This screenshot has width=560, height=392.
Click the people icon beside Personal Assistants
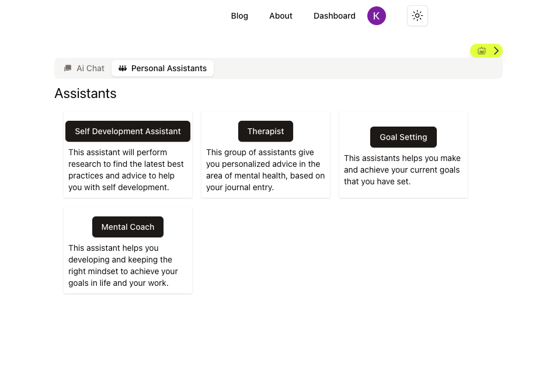123,68
